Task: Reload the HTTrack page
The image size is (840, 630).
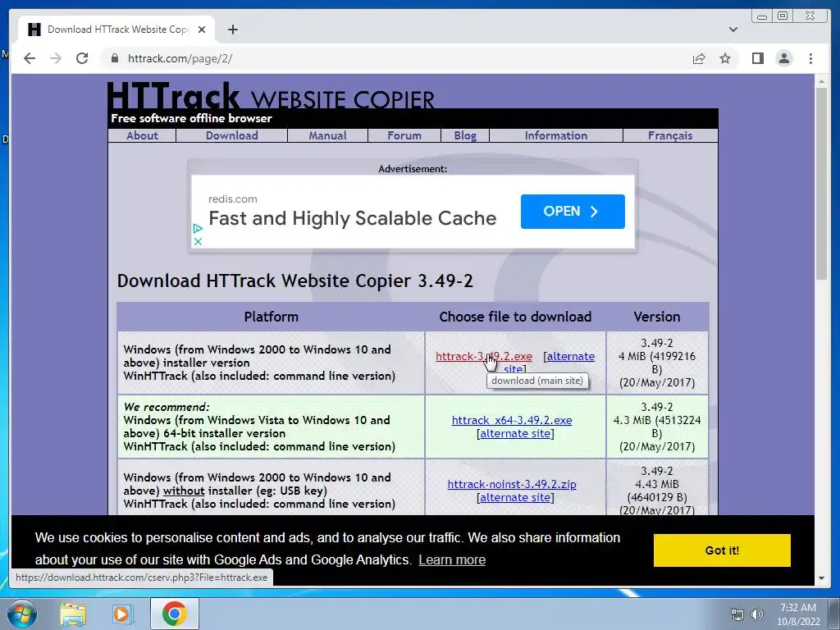Action: click(82, 58)
